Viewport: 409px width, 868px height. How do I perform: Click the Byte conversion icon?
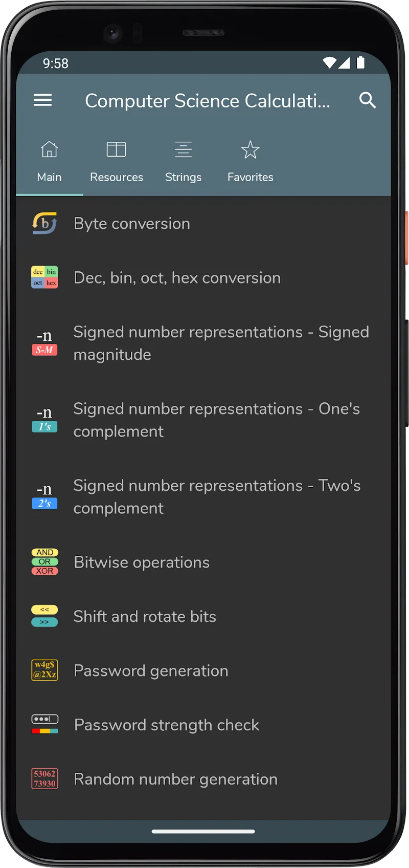click(x=44, y=223)
